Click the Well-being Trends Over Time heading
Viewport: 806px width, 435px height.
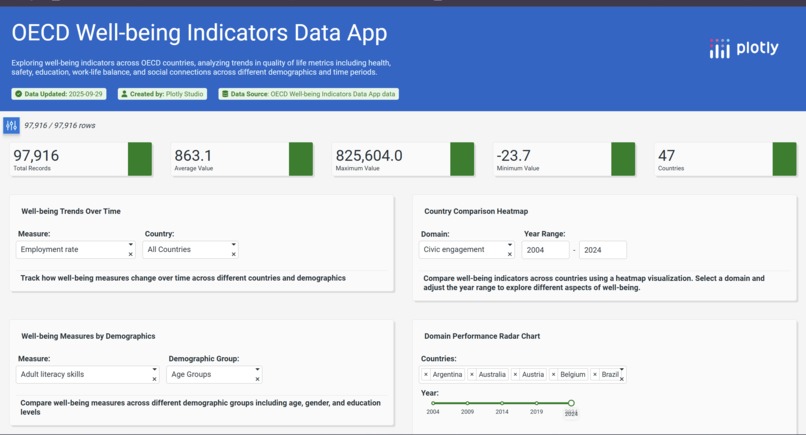(x=71, y=211)
